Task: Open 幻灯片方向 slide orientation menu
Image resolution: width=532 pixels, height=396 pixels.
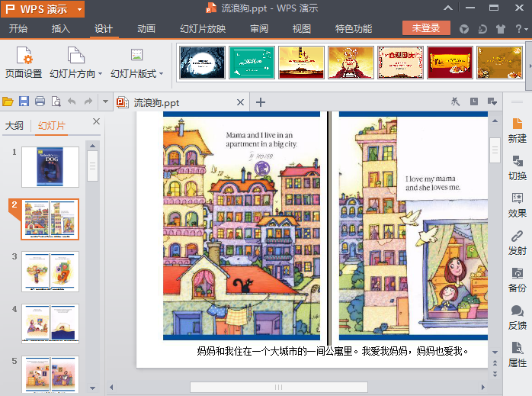Action: [75, 63]
